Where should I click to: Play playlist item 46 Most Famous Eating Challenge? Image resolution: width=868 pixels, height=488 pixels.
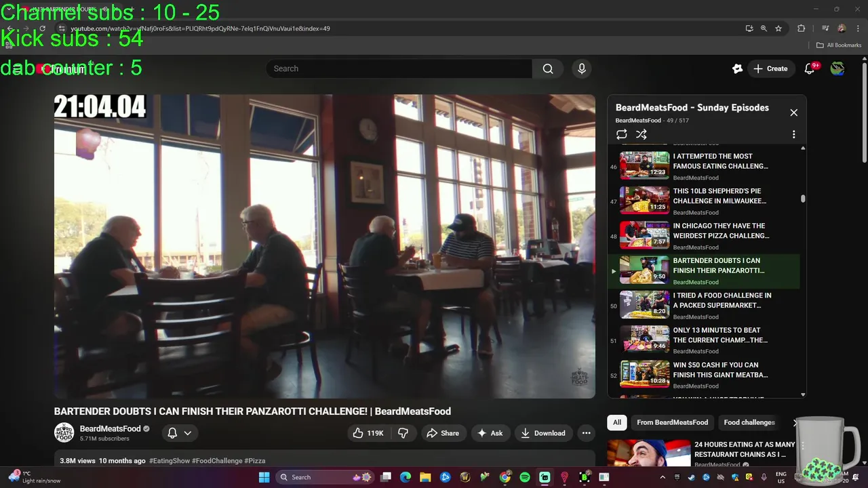(703, 165)
